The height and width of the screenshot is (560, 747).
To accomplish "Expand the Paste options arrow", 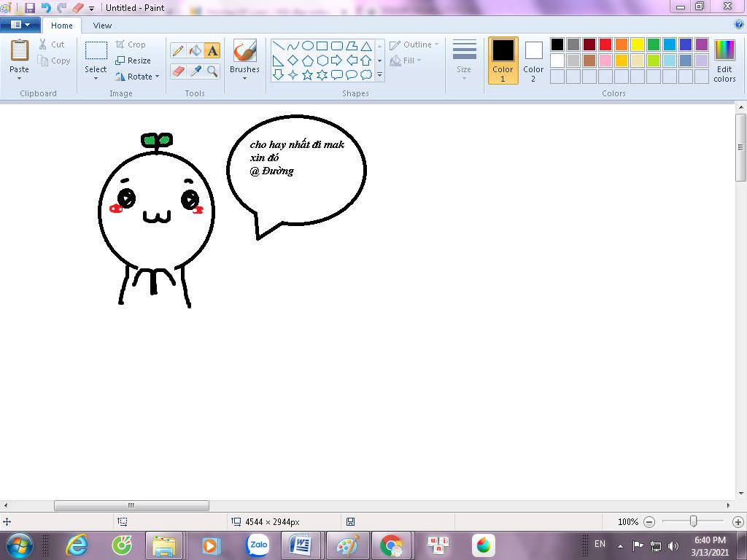I will 20,78.
